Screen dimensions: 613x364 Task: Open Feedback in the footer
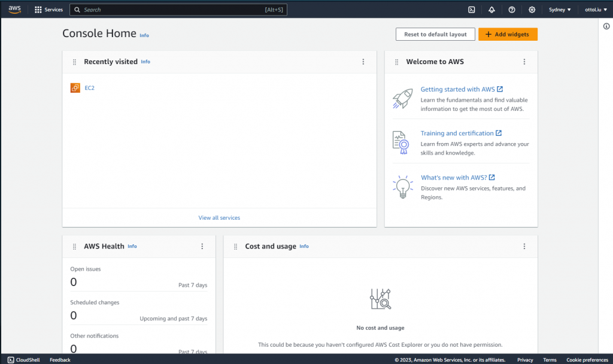pyautogui.click(x=60, y=360)
